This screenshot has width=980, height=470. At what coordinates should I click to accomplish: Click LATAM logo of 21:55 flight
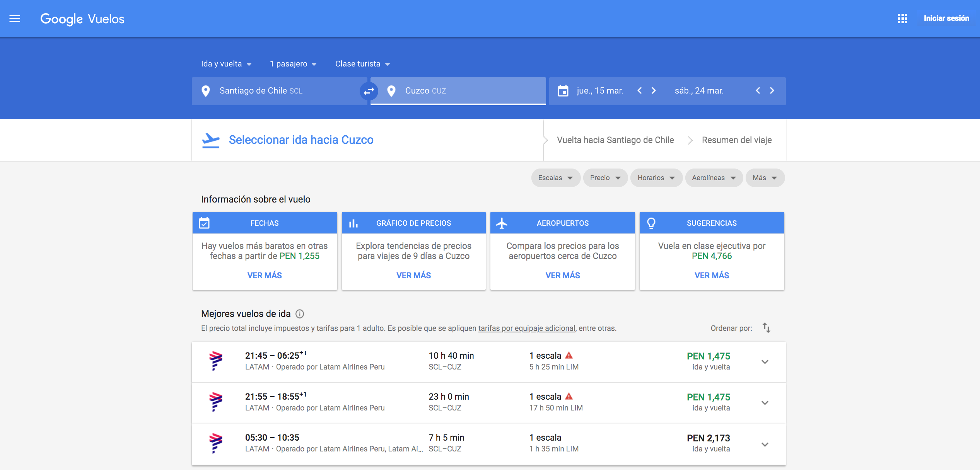click(x=216, y=402)
